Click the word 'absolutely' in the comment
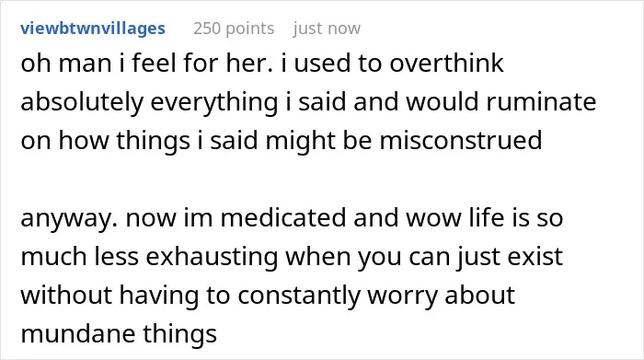The image size is (644, 360). pos(82,102)
